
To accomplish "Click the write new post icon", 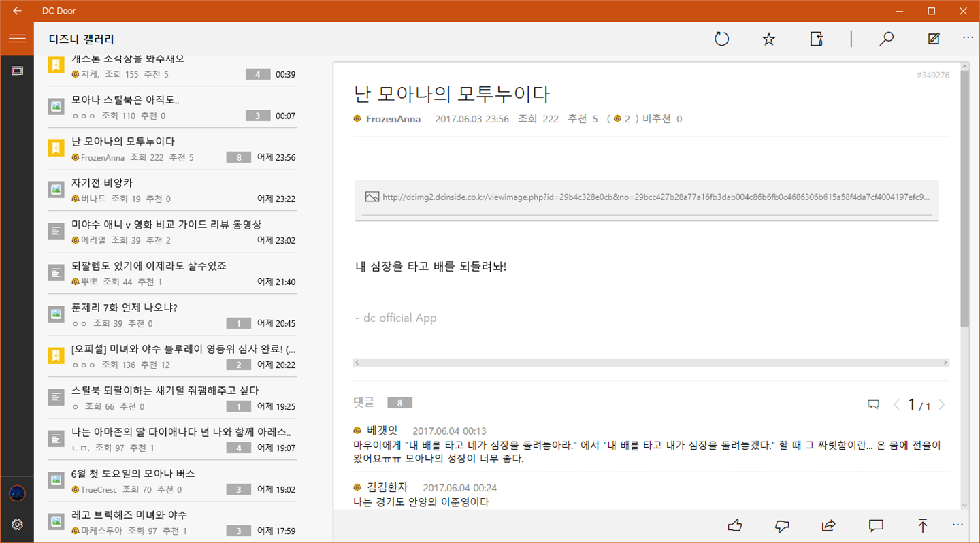I will click(x=934, y=39).
